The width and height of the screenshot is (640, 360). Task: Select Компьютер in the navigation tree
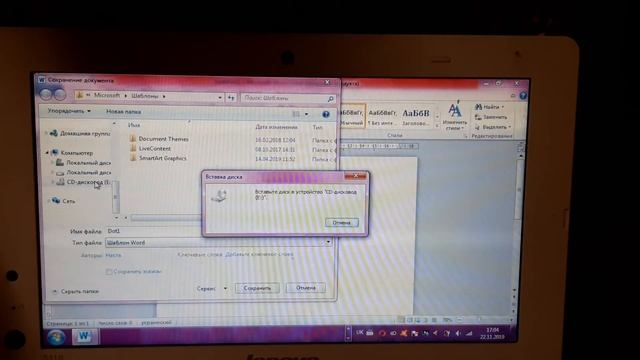point(76,153)
